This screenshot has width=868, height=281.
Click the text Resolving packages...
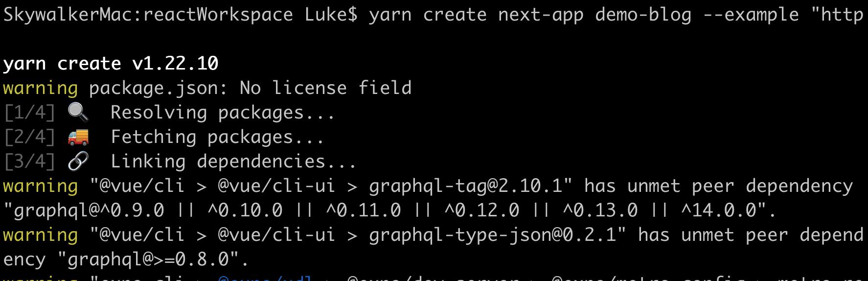[x=223, y=113]
